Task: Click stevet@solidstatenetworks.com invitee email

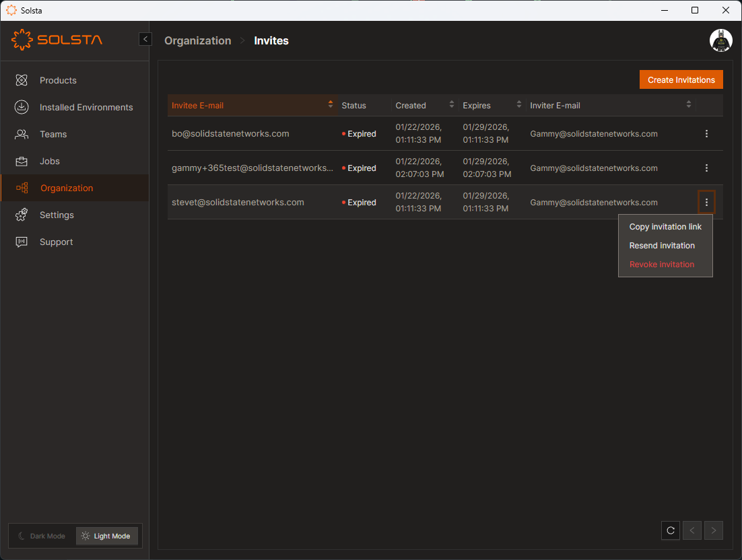Action: [x=238, y=203]
